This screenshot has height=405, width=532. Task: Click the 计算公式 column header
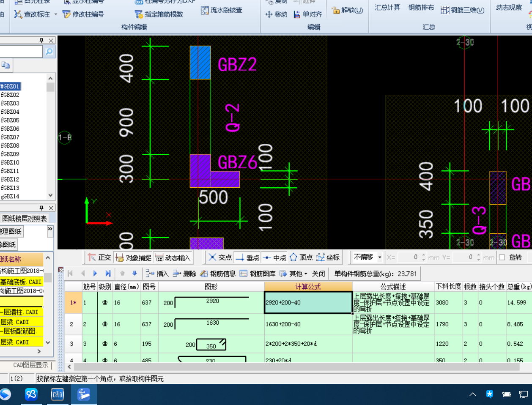pyautogui.click(x=308, y=287)
